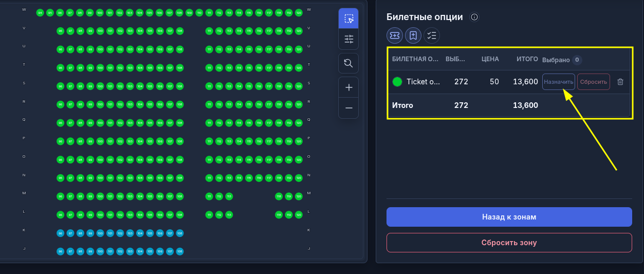Click the green ticket option color dot
The image size is (644, 274).
pos(397,82)
